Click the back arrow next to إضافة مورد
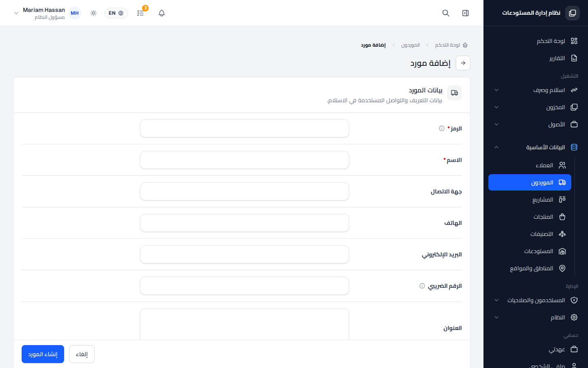This screenshot has width=588, height=368. click(463, 63)
